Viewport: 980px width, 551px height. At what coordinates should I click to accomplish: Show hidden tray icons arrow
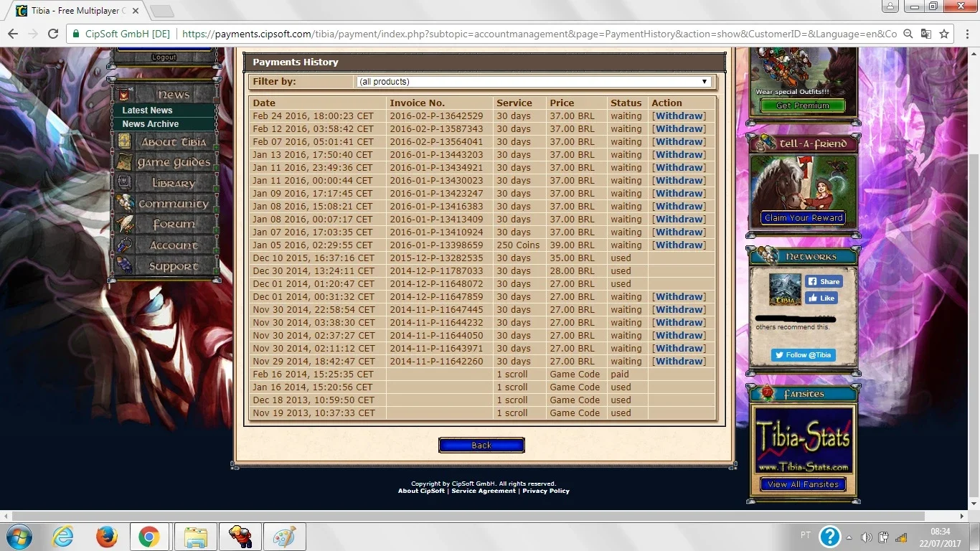[849, 537]
